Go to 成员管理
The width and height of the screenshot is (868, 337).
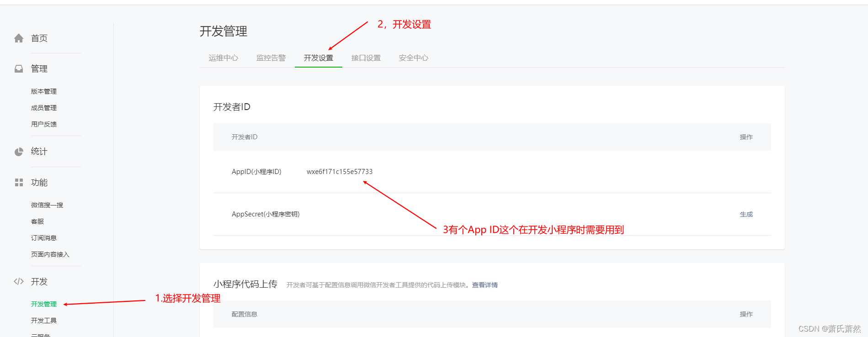[x=44, y=108]
